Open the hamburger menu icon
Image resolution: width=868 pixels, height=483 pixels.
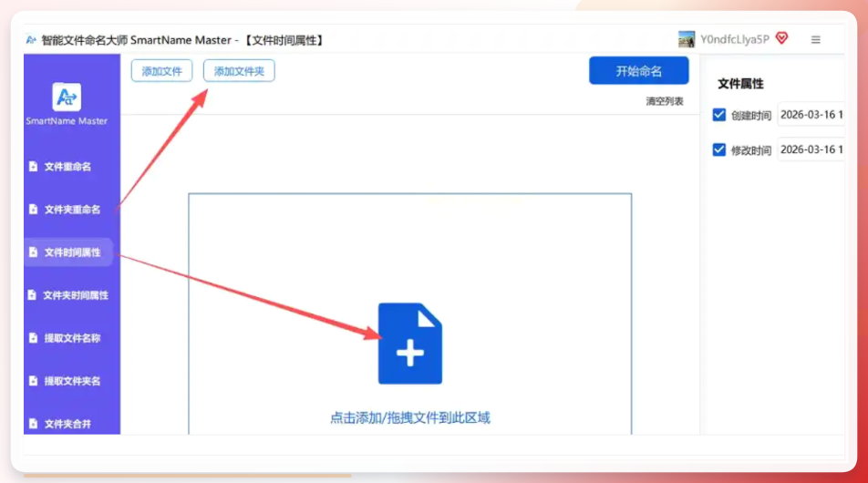click(x=815, y=40)
